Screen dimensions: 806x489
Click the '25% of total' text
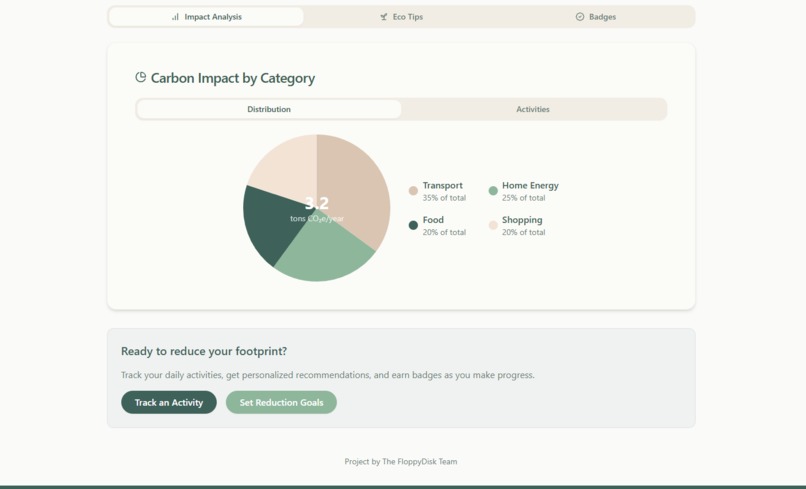523,198
